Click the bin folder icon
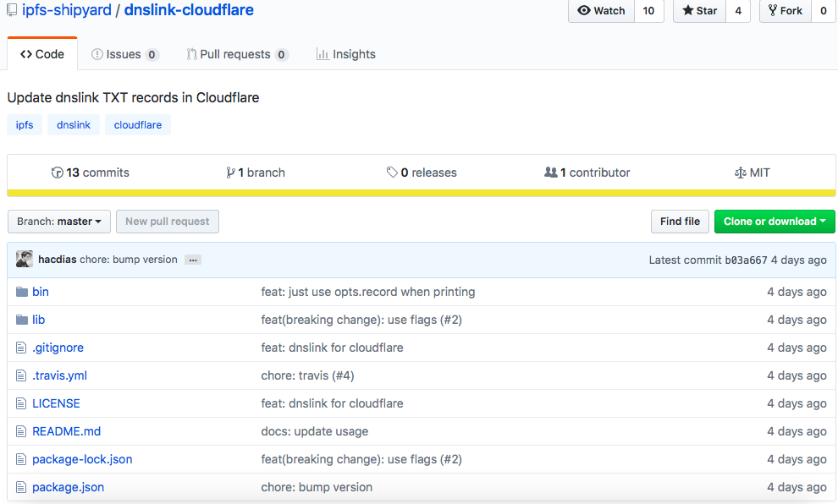 [22, 292]
